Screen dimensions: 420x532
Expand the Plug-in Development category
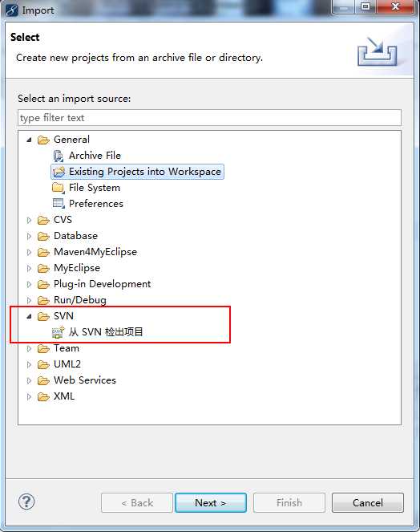coord(29,284)
